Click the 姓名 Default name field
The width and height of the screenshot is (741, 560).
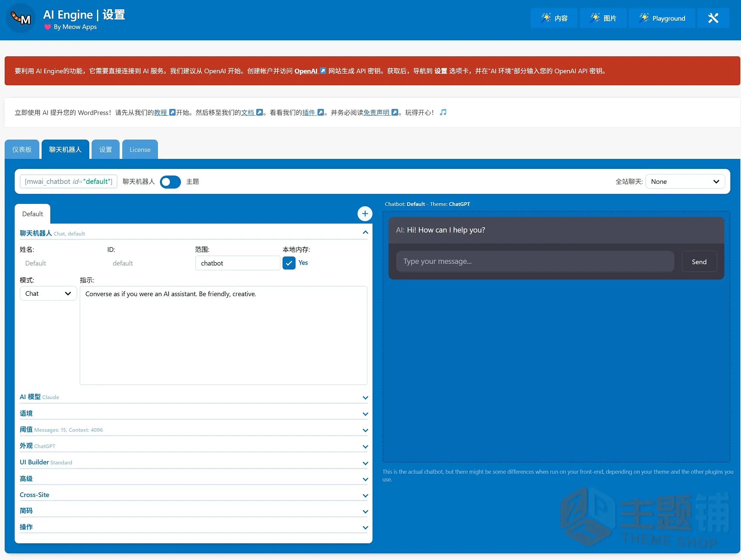tap(62, 263)
